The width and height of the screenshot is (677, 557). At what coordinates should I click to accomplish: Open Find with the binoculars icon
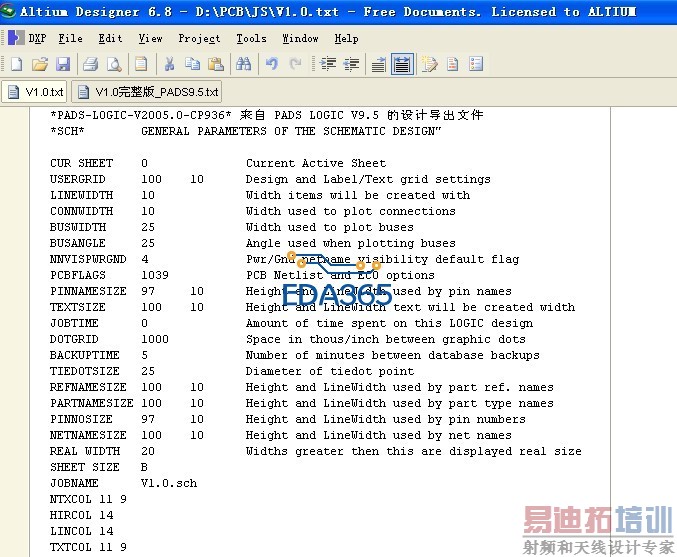click(244, 64)
